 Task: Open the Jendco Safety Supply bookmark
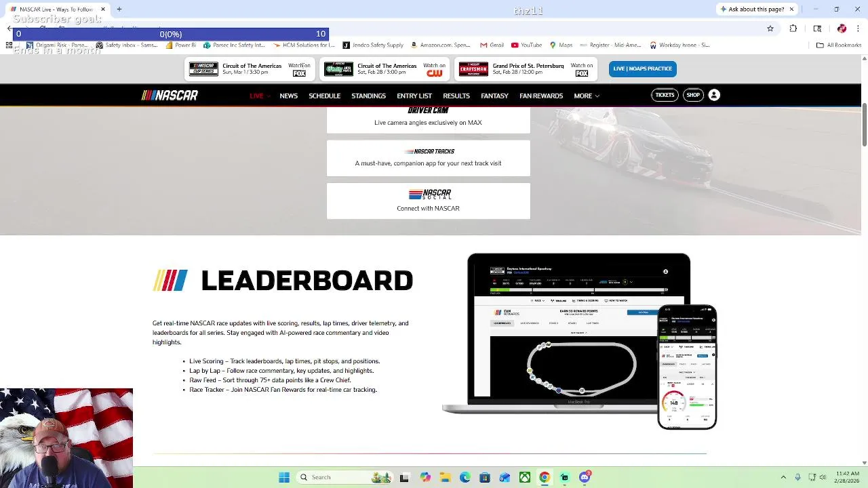click(x=374, y=45)
